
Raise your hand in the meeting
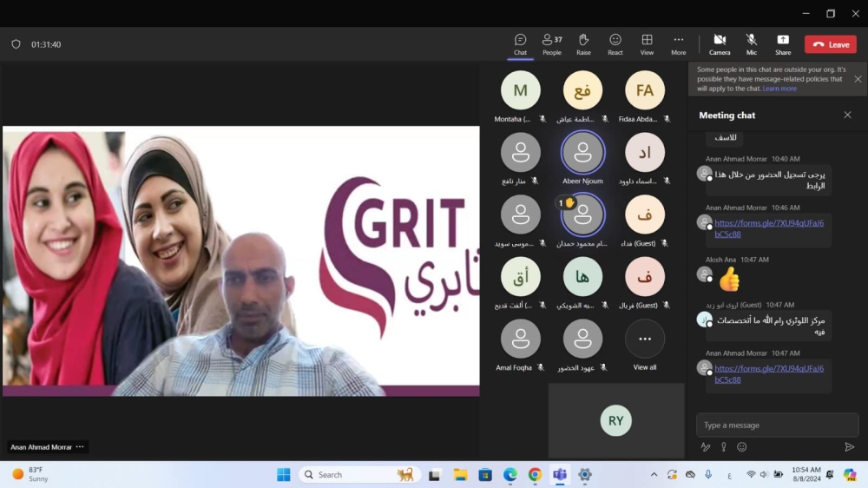tap(583, 44)
